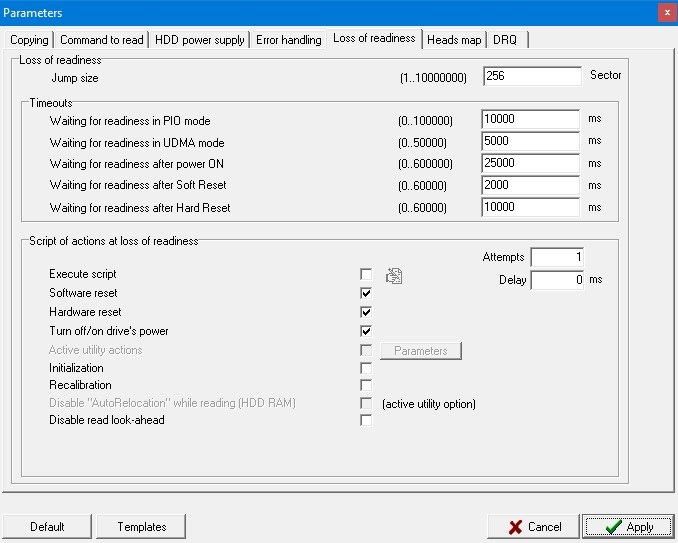678x543 pixels.
Task: Click the "(0..50000)" range text
Action: tap(422, 143)
